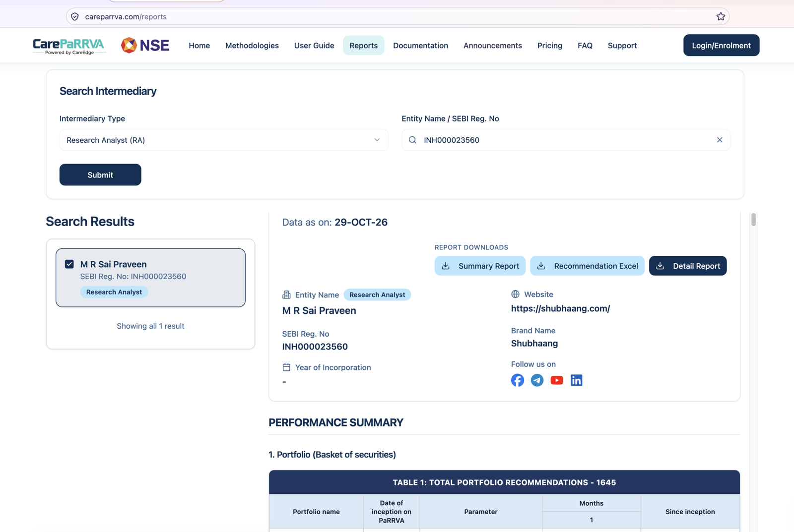This screenshot has height=532, width=794.
Task: Click the search magnifier icon in entity field
Action: 412,140
